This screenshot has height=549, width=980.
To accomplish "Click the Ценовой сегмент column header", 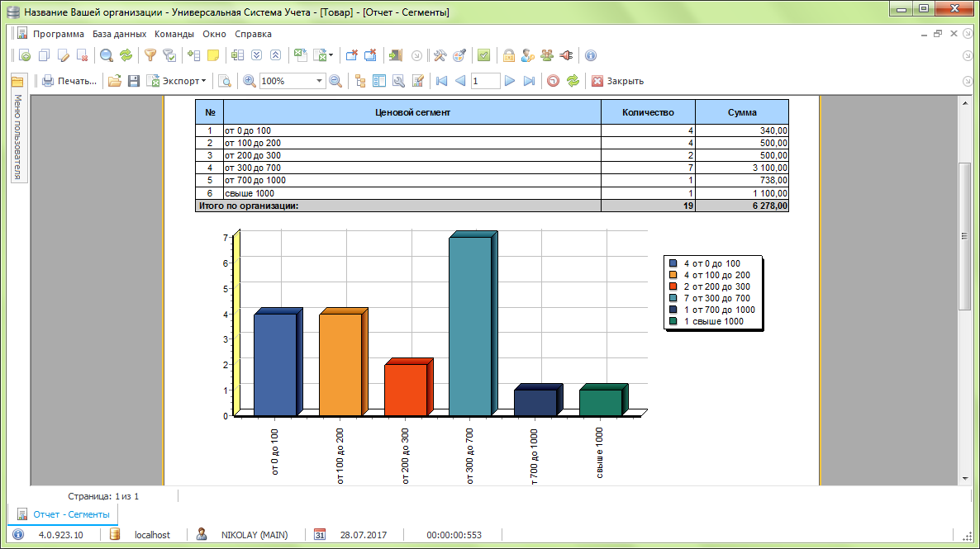I will [x=412, y=112].
